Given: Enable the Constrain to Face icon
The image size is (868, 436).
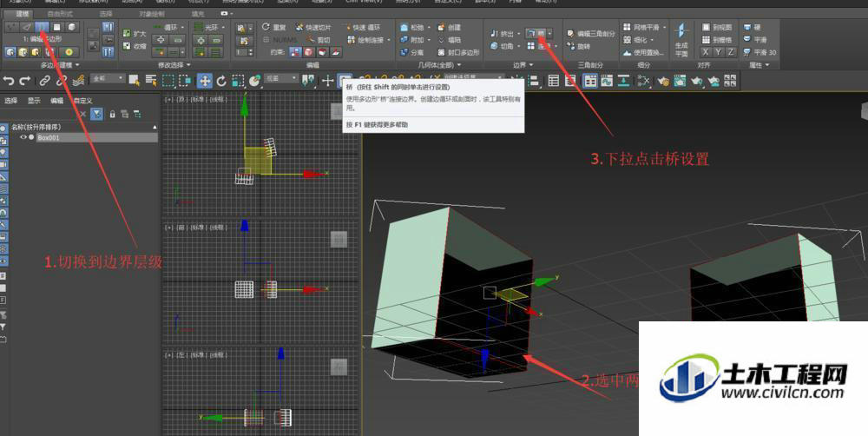Looking at the screenshot, I should click(322, 52).
